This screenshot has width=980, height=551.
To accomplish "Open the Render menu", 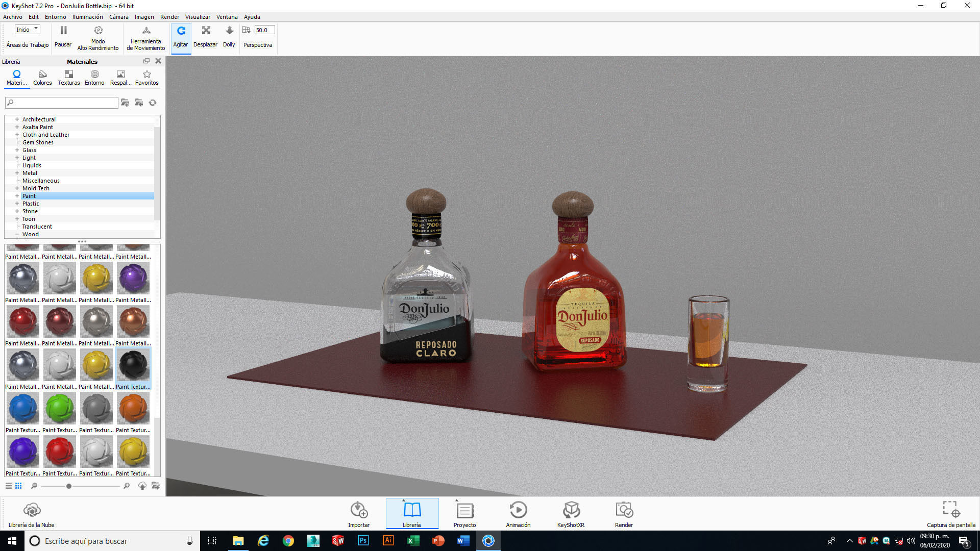I will coord(170,17).
